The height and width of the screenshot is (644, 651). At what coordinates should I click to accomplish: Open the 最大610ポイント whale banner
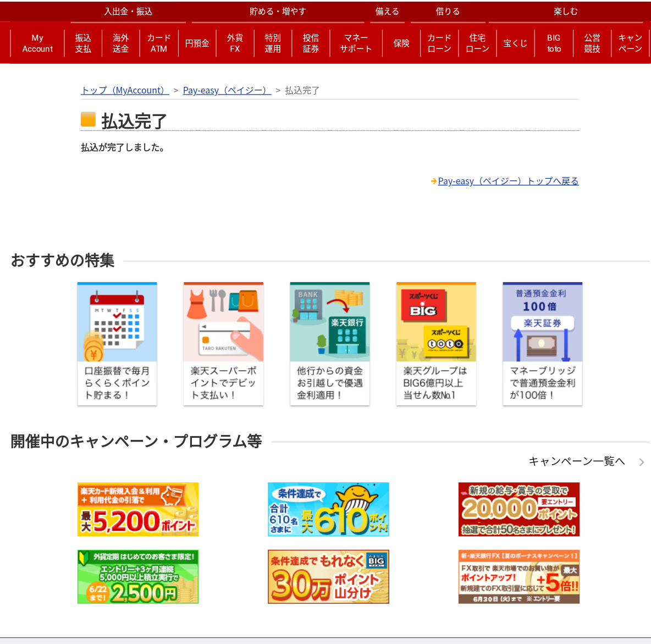click(328, 509)
